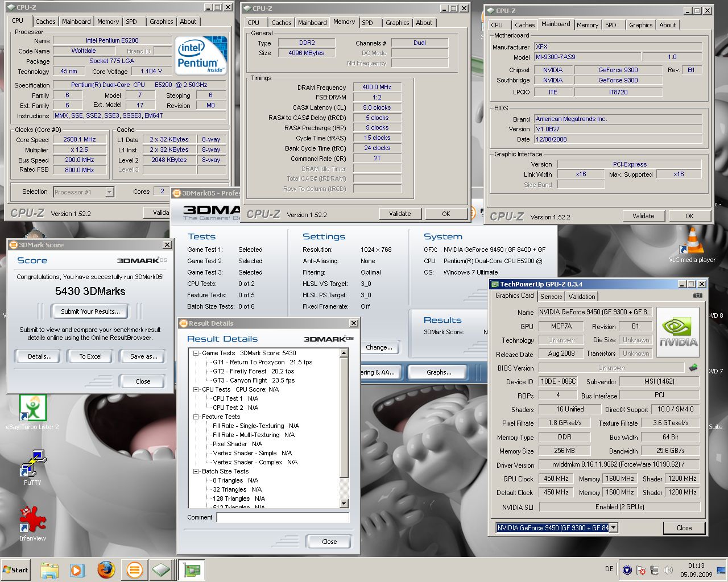The width and height of the screenshot is (728, 582).
Task: Click the Start button
Action: (16, 569)
